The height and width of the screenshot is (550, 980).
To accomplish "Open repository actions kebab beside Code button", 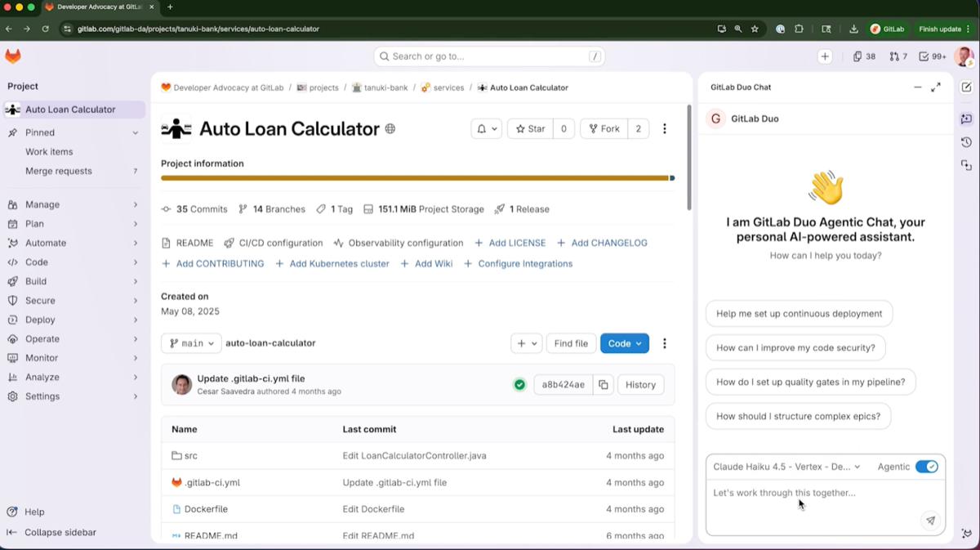I will coord(665,343).
